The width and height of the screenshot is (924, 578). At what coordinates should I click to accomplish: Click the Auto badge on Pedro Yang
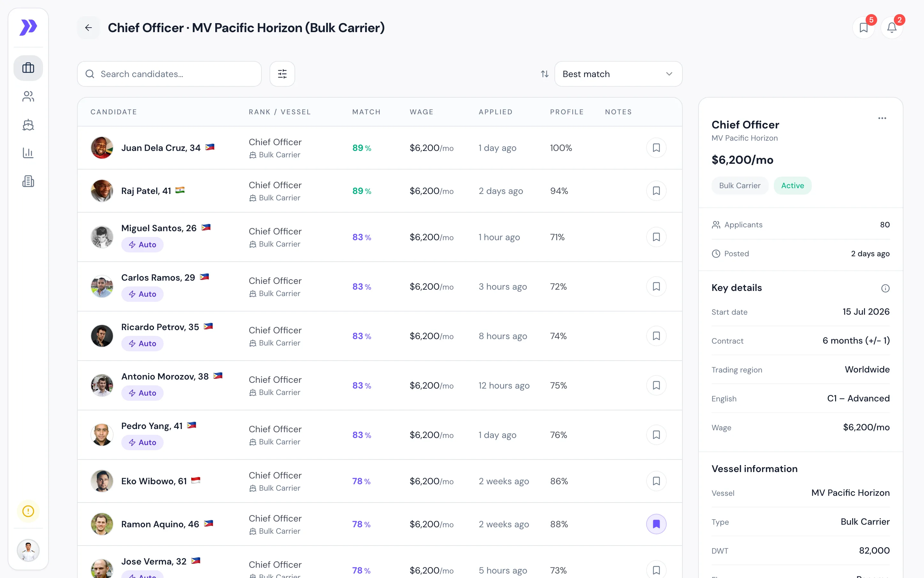(142, 442)
